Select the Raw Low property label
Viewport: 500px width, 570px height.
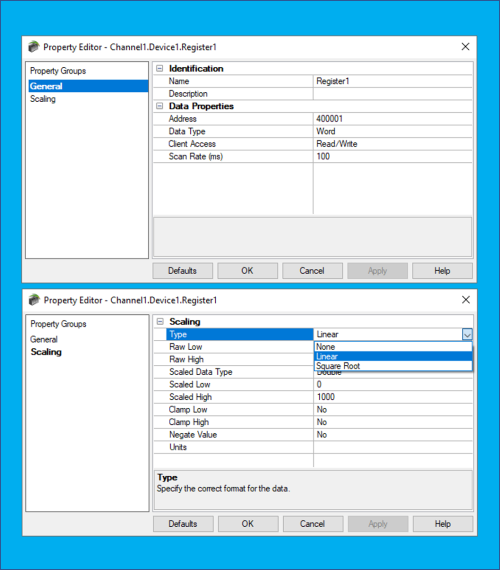[186, 347]
